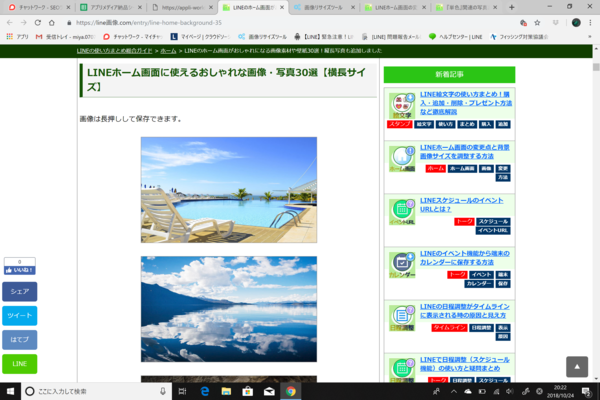
Task: Click the はてブ bookmark button
Action: click(20, 340)
